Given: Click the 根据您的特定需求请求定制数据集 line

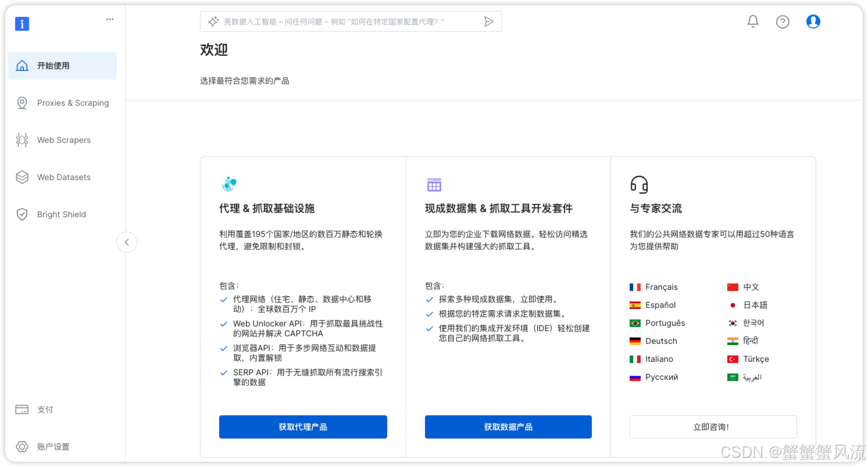Looking at the screenshot, I should click(503, 314).
